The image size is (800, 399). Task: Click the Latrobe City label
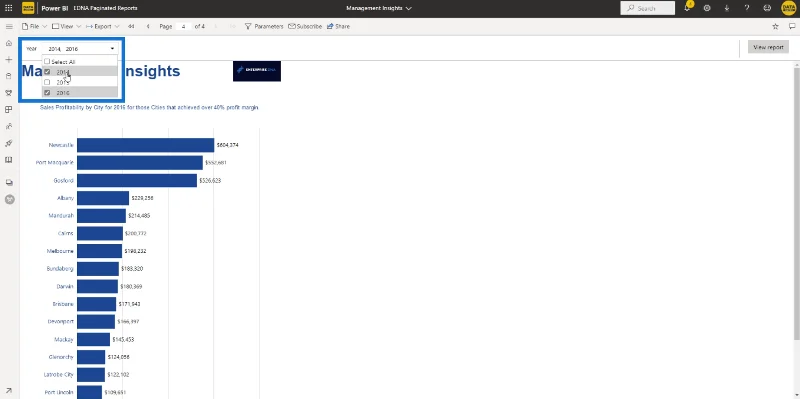[x=59, y=375]
